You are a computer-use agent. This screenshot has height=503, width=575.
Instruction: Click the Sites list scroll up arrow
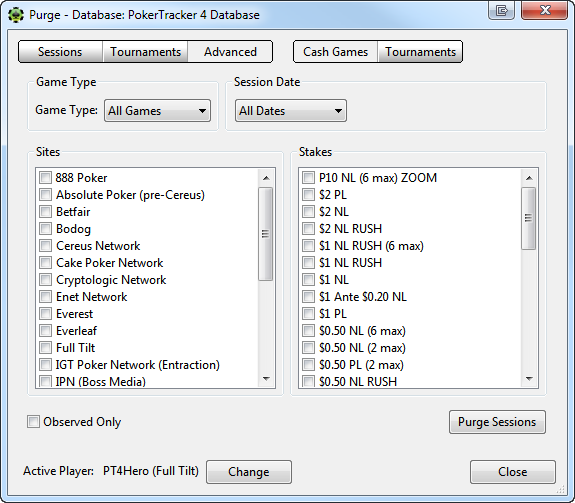(266, 178)
